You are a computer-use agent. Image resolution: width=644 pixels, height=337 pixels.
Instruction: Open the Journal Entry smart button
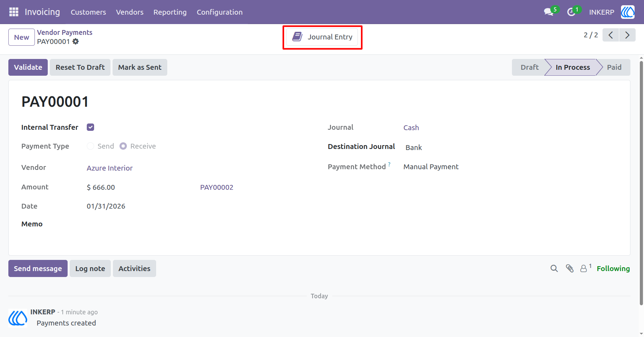pos(322,37)
